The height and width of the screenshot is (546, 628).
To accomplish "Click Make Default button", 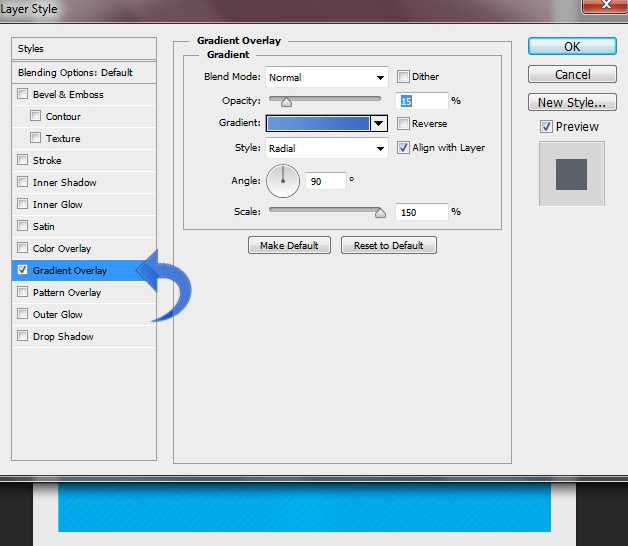I will pos(289,245).
